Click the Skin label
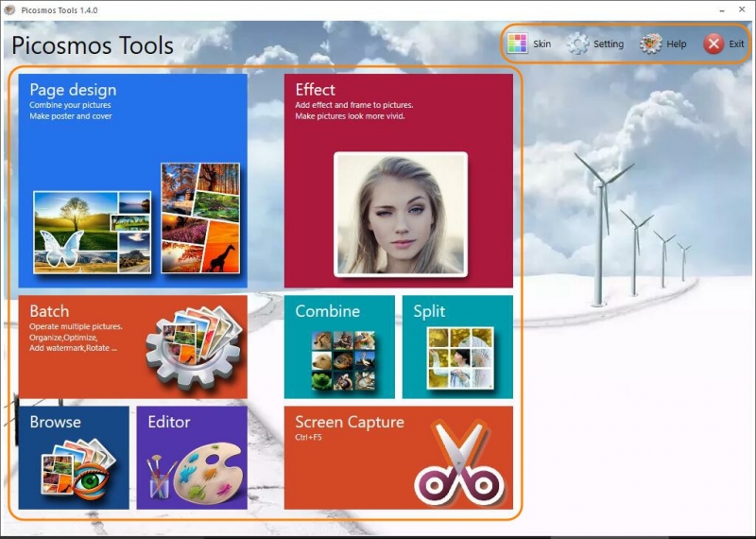756x539 pixels. click(x=541, y=43)
